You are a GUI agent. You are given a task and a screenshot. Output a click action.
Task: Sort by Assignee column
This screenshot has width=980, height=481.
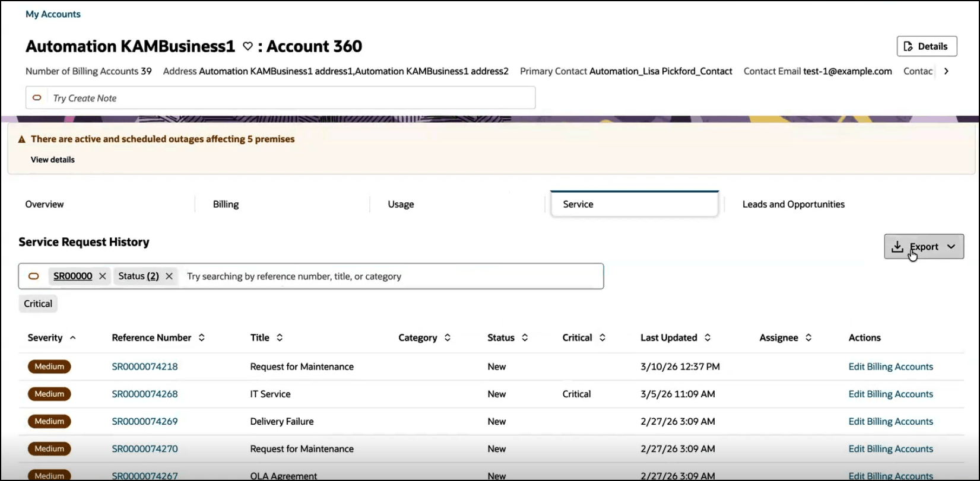[x=808, y=337]
